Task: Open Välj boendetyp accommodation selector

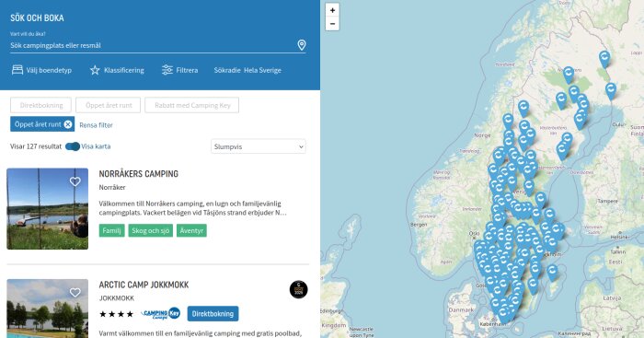Action: tap(41, 70)
